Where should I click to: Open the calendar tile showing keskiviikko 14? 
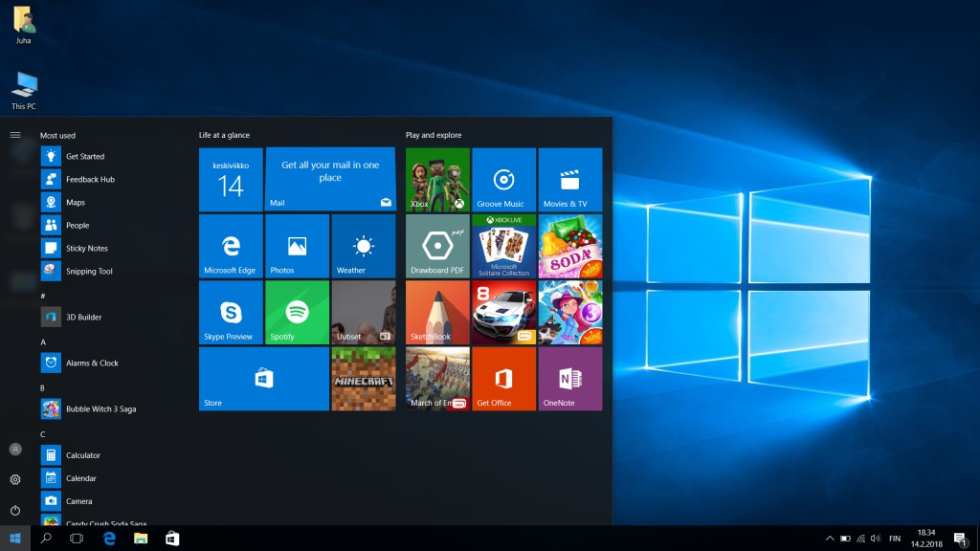(x=231, y=180)
